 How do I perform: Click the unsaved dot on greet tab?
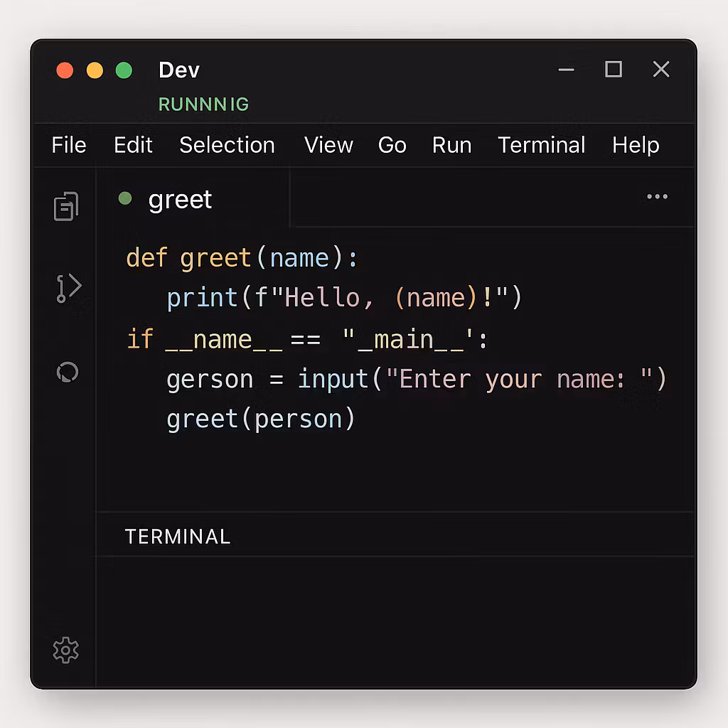pos(125,198)
